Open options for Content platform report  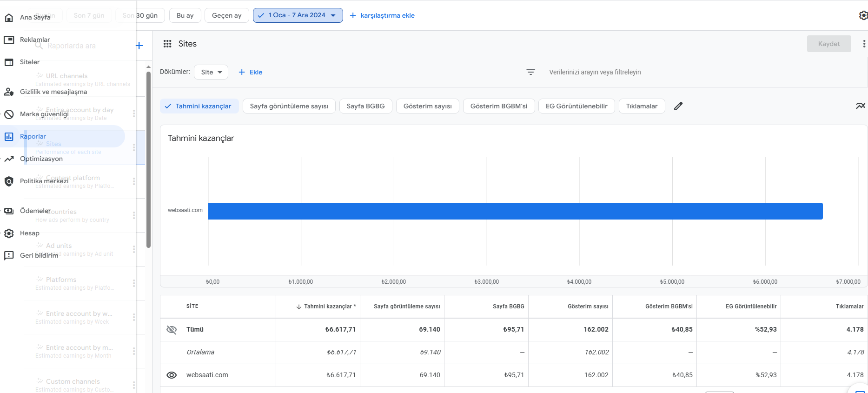coord(134,181)
